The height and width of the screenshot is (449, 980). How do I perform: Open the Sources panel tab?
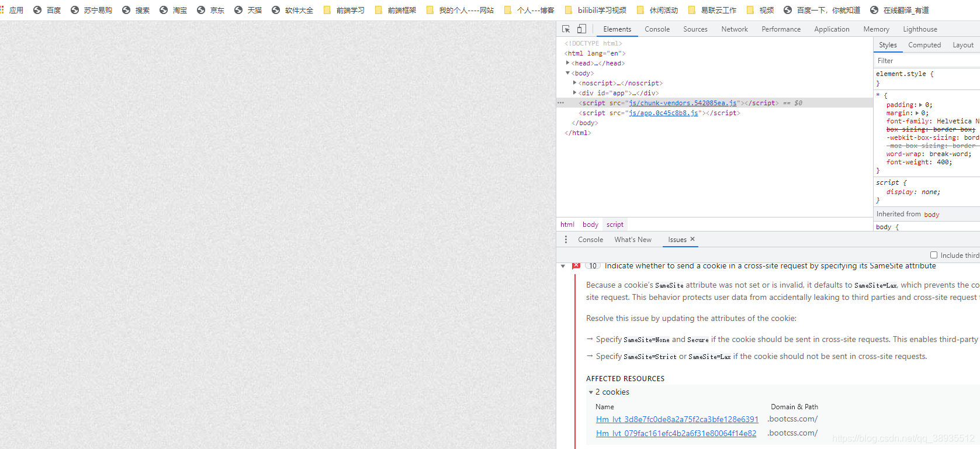coord(695,29)
